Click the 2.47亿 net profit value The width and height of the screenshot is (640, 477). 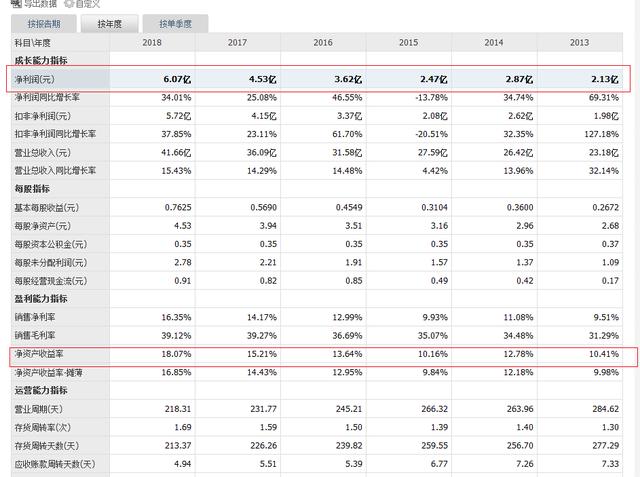(434, 79)
